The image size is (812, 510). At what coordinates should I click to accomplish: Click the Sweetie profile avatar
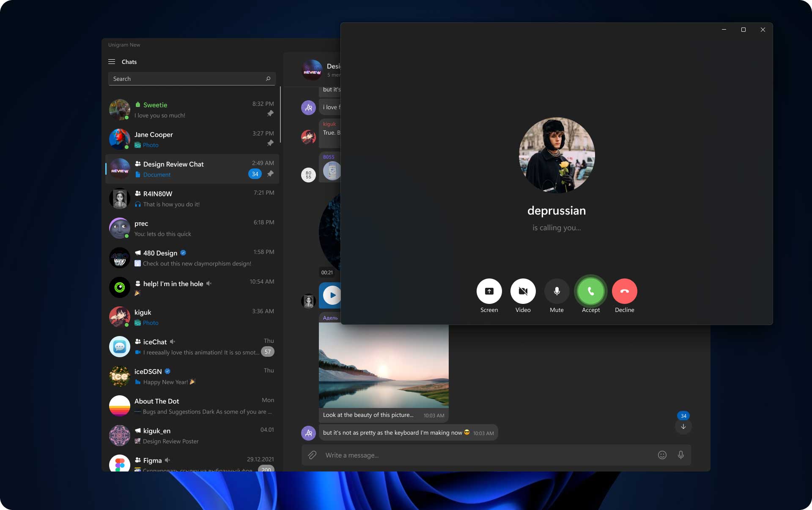click(120, 110)
